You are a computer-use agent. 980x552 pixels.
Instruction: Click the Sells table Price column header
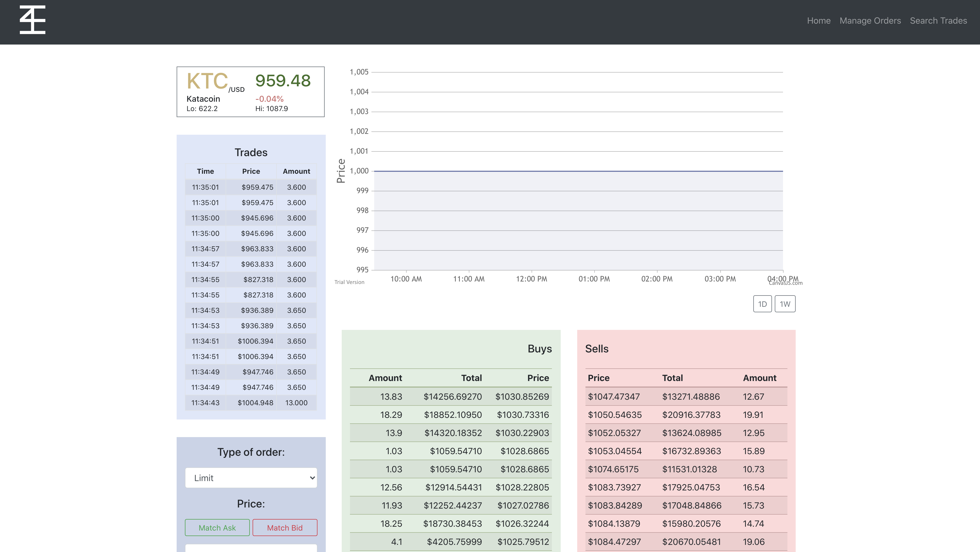click(598, 378)
